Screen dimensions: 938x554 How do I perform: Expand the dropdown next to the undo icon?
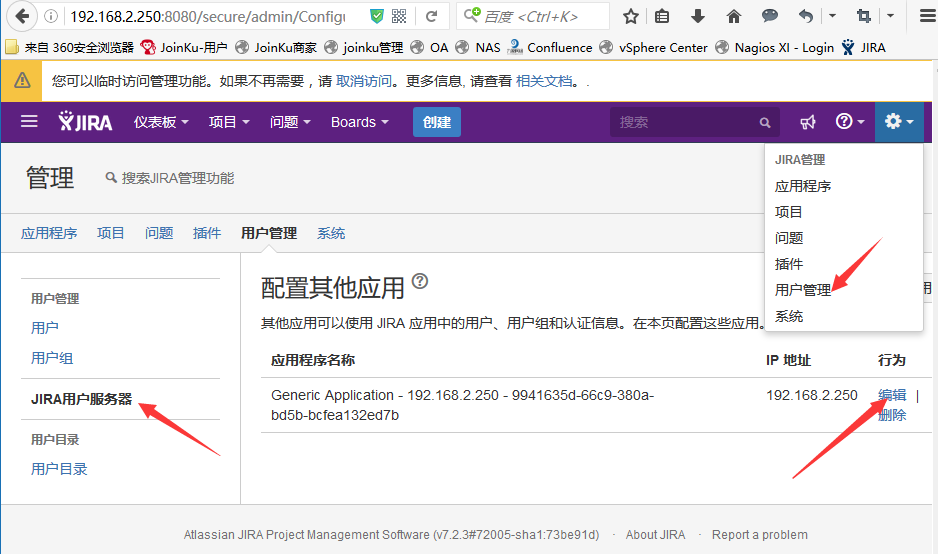[832, 16]
